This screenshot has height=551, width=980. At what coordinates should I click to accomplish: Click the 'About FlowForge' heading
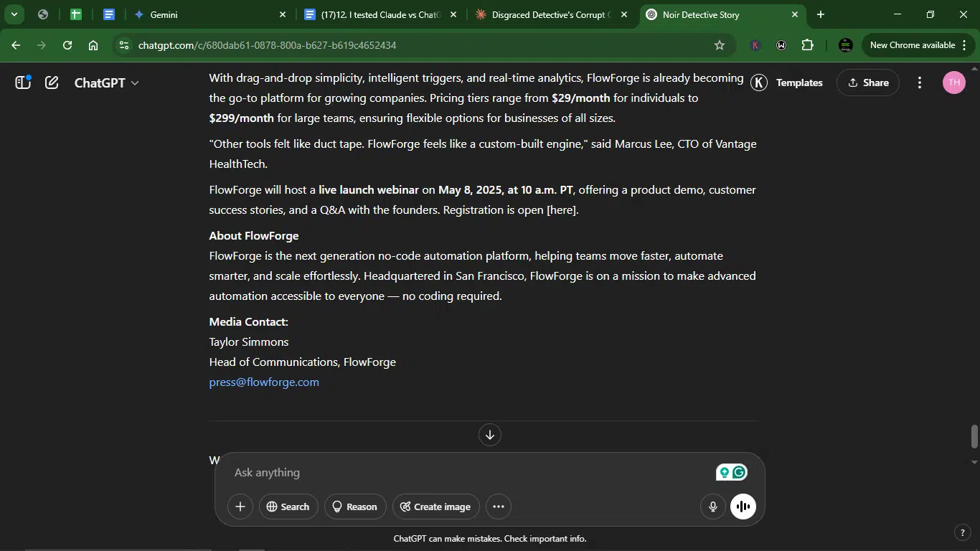[x=254, y=236]
